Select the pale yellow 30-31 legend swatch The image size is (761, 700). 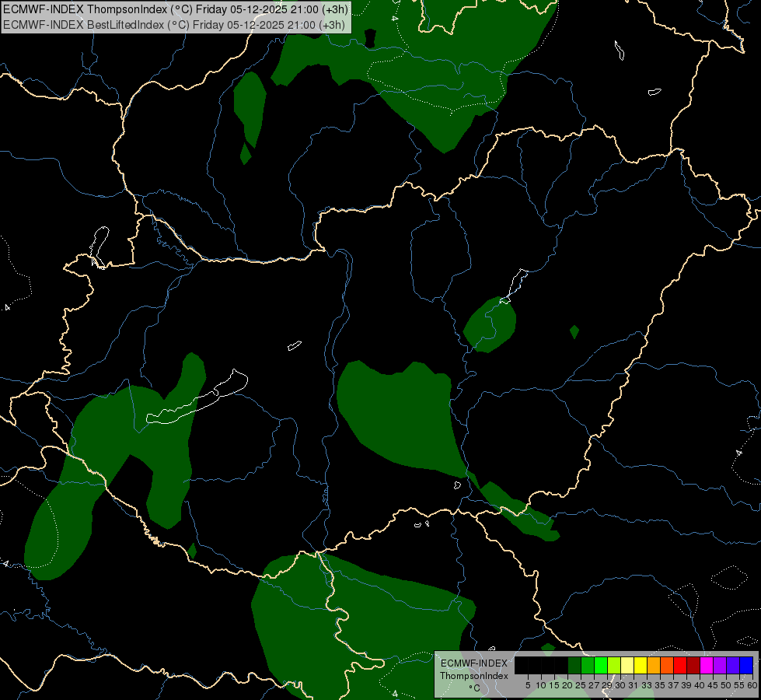[x=627, y=666]
